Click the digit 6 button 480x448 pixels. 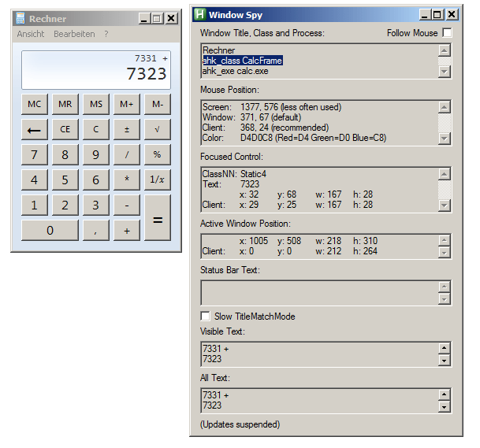coord(96,180)
